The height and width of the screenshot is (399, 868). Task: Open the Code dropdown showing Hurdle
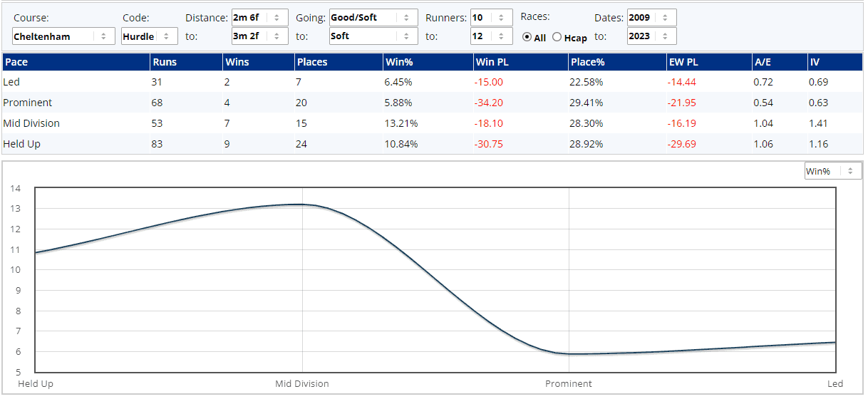(149, 36)
